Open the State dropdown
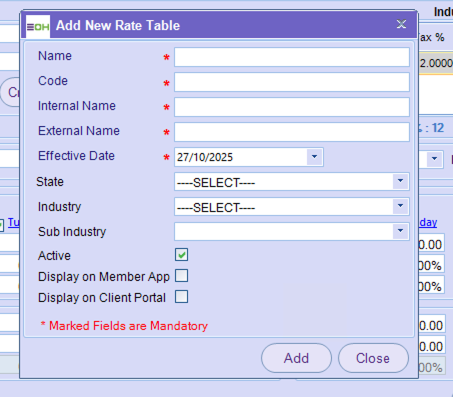The image size is (453, 397). 400,181
